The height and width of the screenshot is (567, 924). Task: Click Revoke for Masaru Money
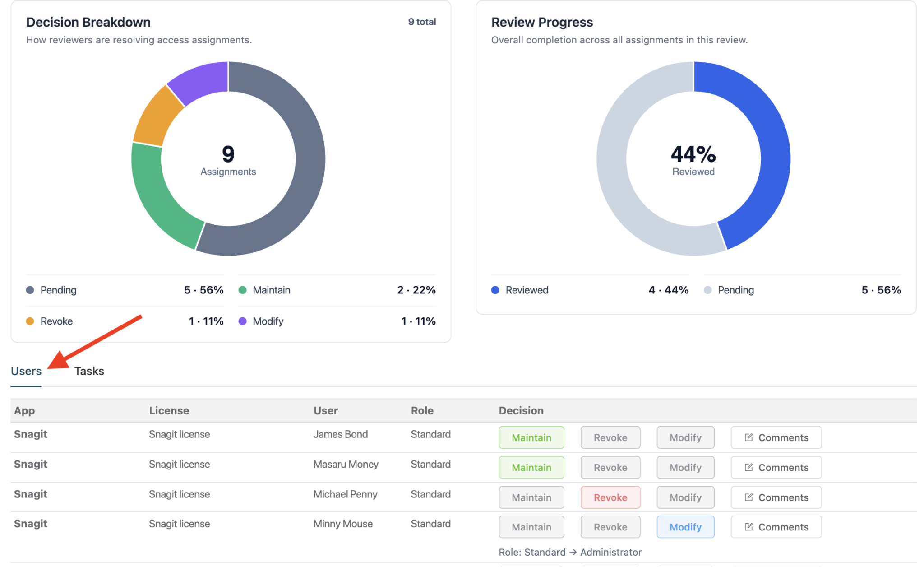[x=610, y=467]
